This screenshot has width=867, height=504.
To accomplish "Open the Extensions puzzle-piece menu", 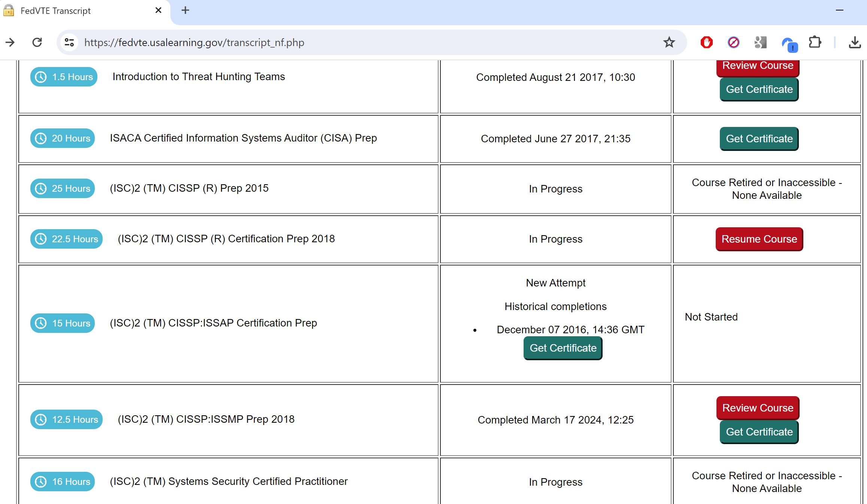I will pos(815,42).
